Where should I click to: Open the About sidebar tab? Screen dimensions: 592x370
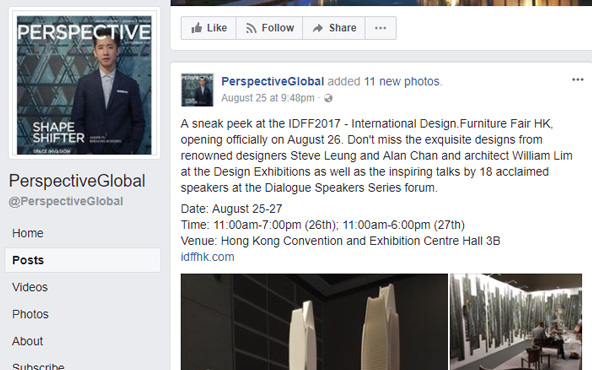pyautogui.click(x=27, y=341)
